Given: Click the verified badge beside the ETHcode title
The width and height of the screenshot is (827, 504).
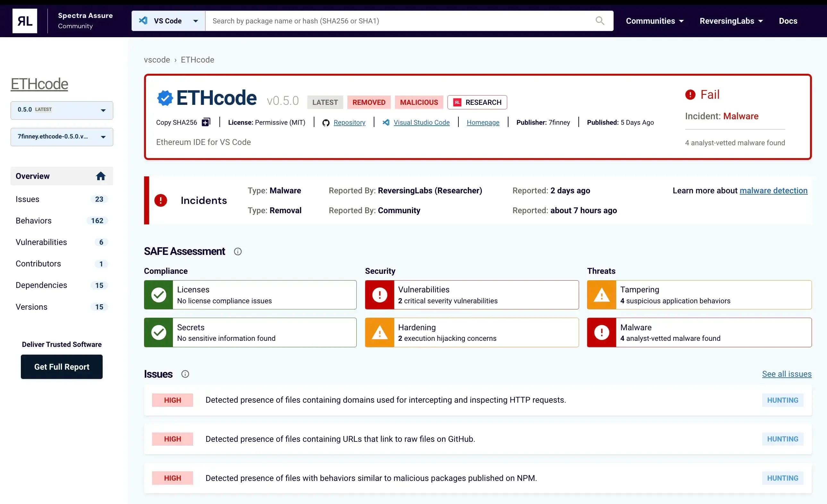Looking at the screenshot, I should (164, 98).
